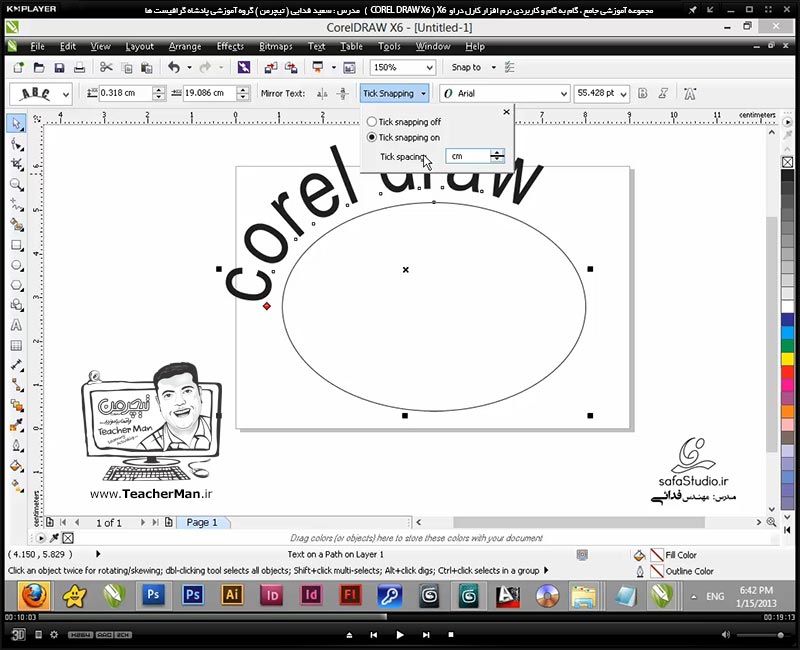This screenshot has height=650, width=800.
Task: Expand the Snap to dropdown
Action: [494, 67]
